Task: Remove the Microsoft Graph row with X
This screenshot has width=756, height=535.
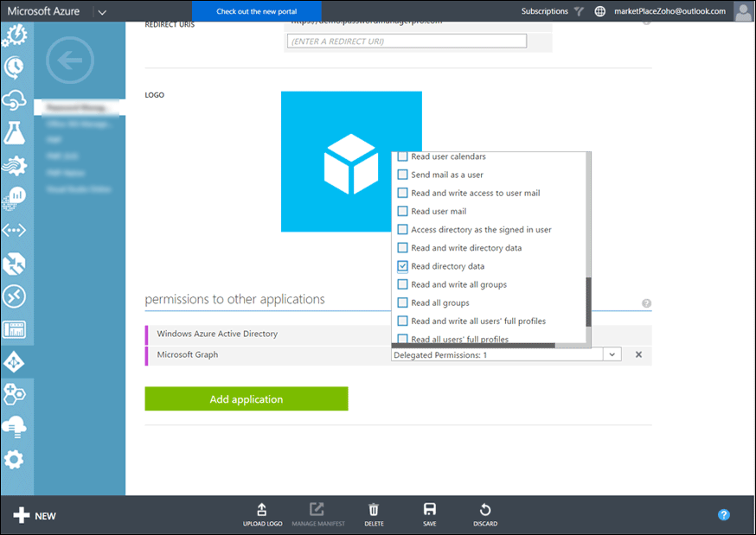Action: coord(638,355)
